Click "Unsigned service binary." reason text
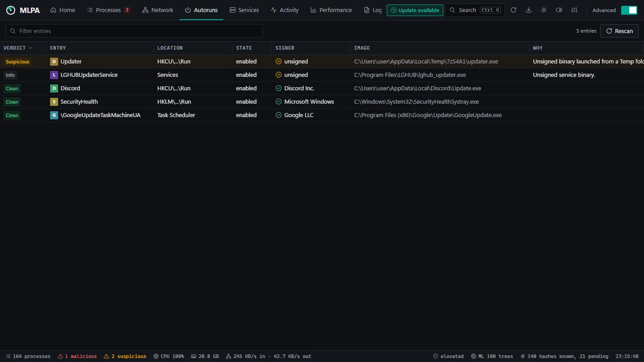The image size is (644, 362). coord(564,75)
